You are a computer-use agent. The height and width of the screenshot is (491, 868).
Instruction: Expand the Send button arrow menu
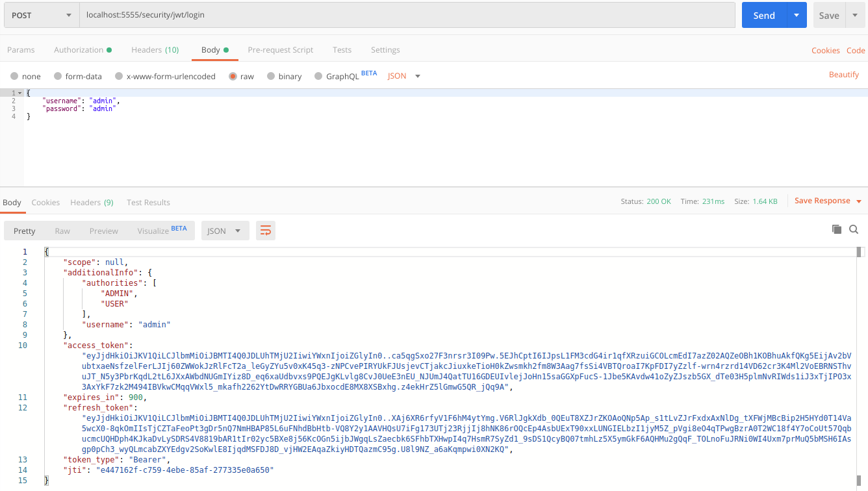[797, 16]
